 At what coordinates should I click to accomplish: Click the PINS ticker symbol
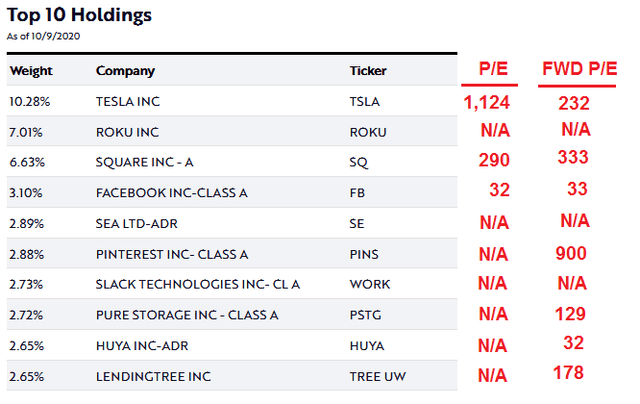[364, 255]
